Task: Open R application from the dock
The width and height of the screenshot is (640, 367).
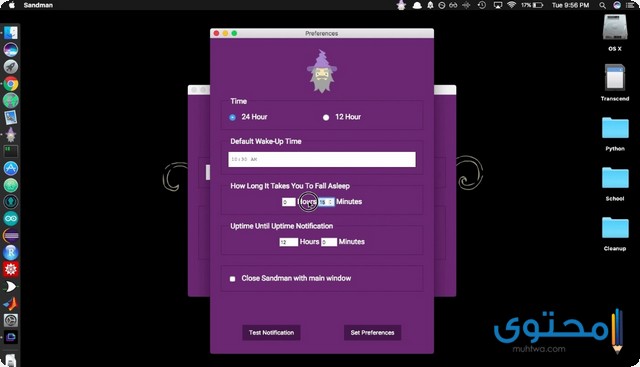Action: (11, 253)
